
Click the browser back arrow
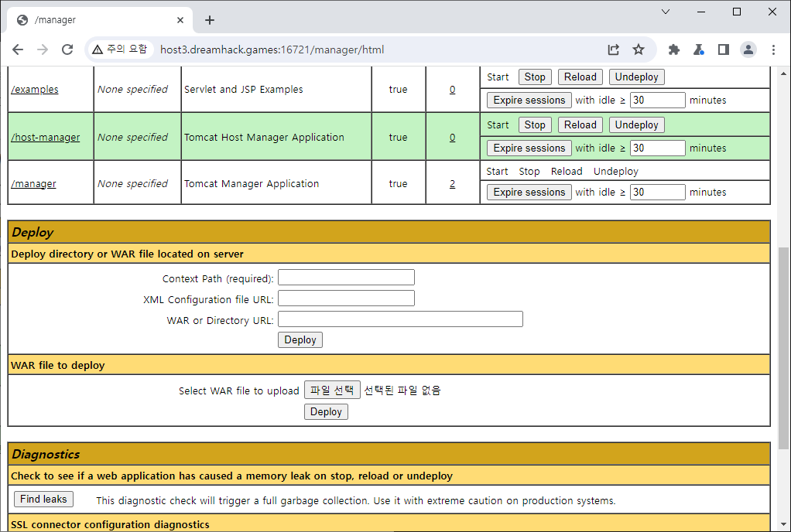tap(18, 49)
